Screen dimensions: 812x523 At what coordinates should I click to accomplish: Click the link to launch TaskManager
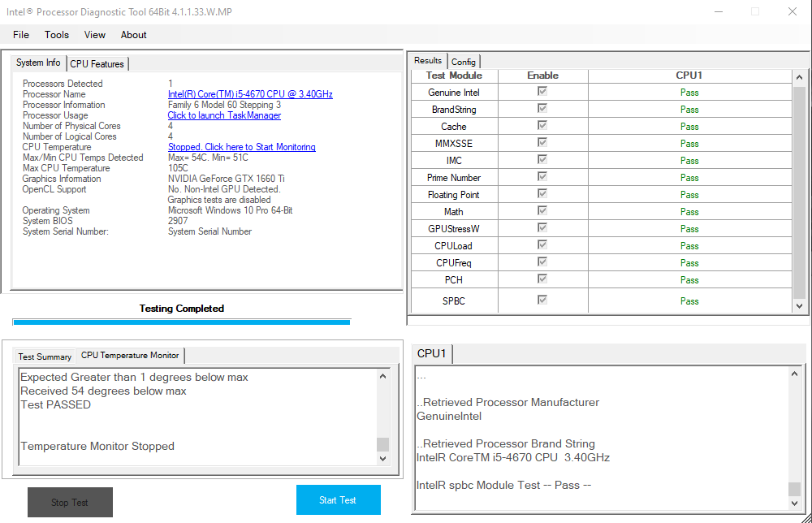224,115
